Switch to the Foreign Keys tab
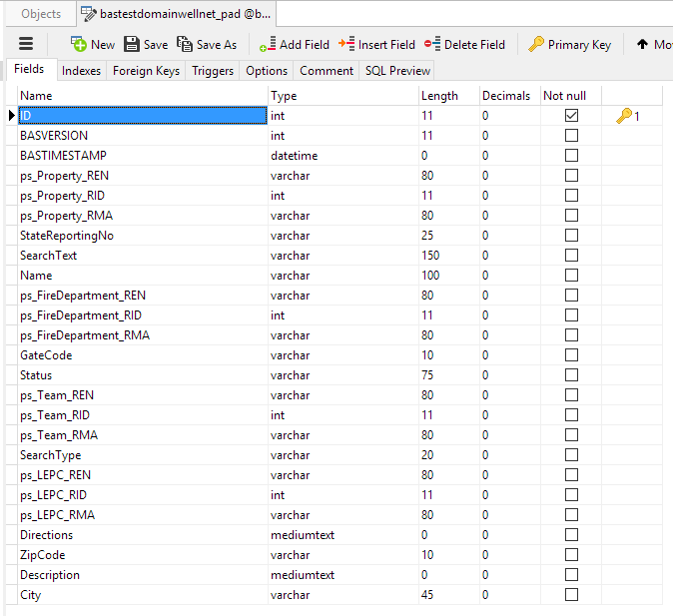This screenshot has width=673, height=616. 146,71
